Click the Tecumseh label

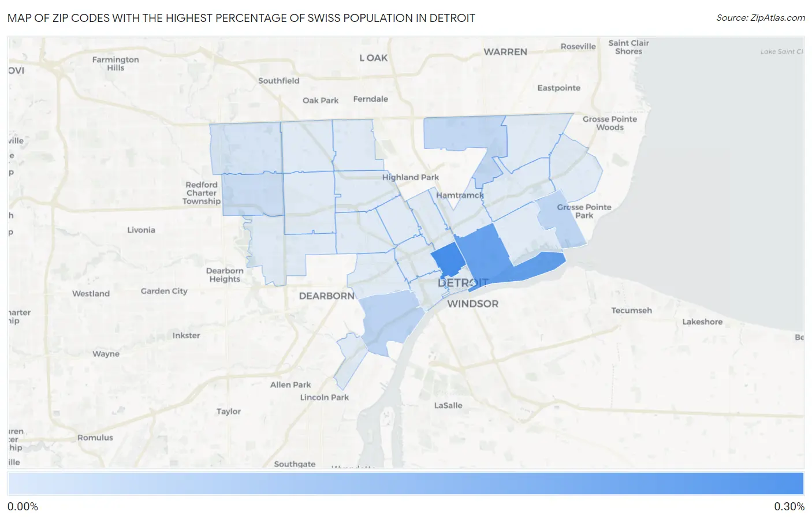(632, 311)
